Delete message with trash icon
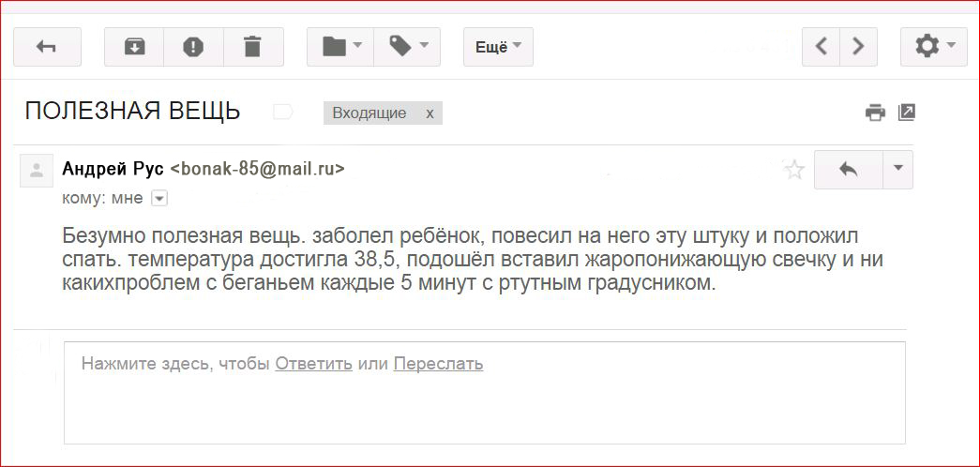This screenshot has height=467, width=980. click(x=252, y=47)
